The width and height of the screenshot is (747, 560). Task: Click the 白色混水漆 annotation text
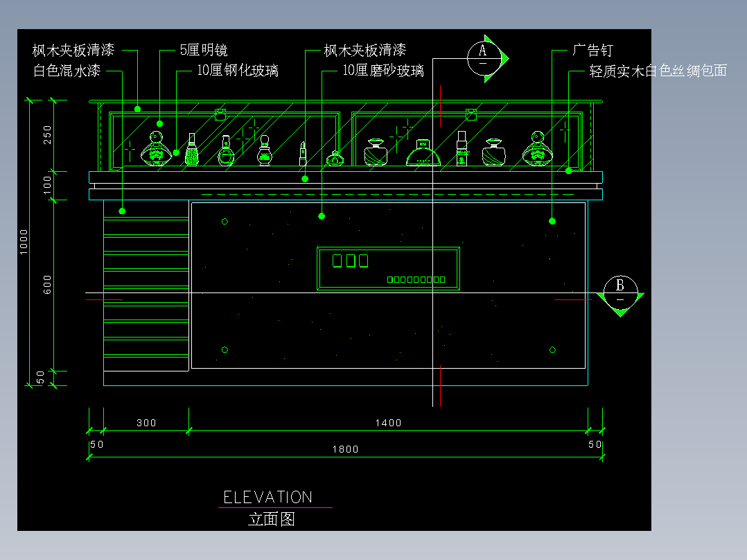[x=67, y=71]
